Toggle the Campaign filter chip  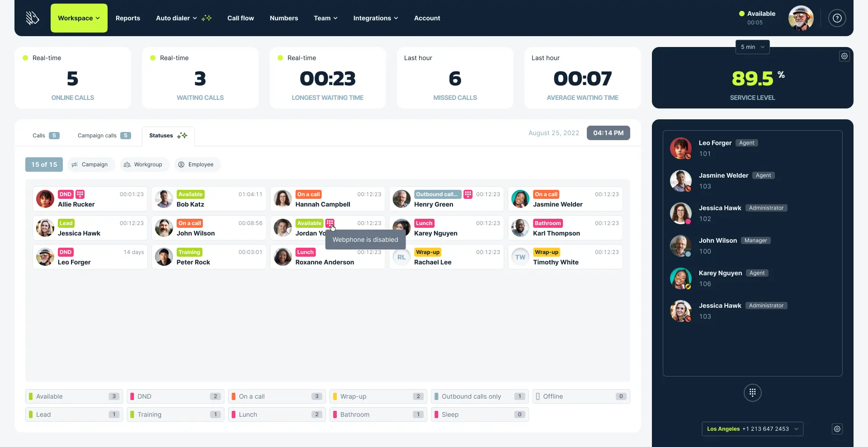coord(90,164)
